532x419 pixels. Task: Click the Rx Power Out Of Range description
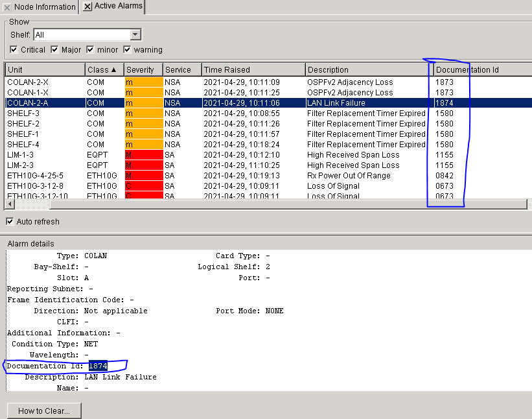point(367,176)
